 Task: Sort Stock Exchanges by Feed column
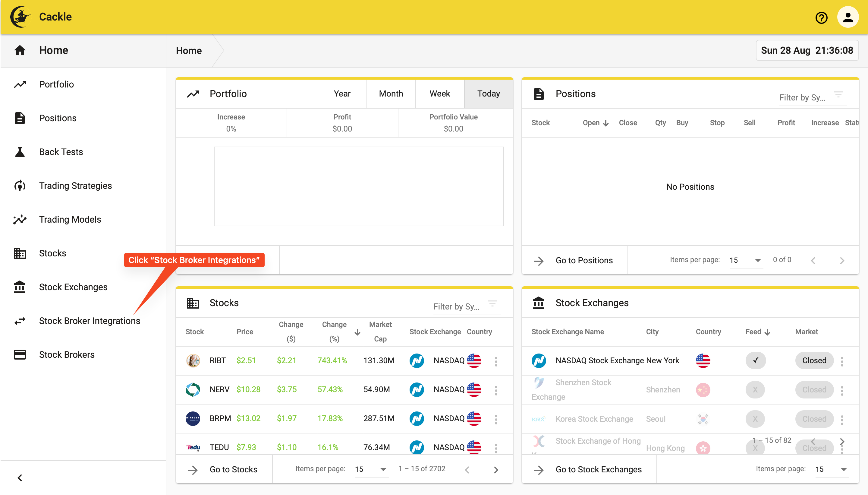[x=757, y=332]
